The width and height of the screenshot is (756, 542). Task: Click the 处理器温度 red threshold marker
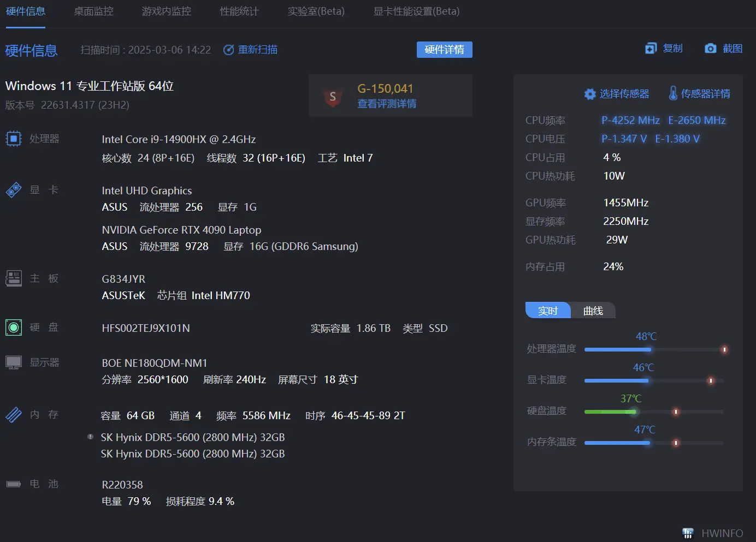pos(724,349)
